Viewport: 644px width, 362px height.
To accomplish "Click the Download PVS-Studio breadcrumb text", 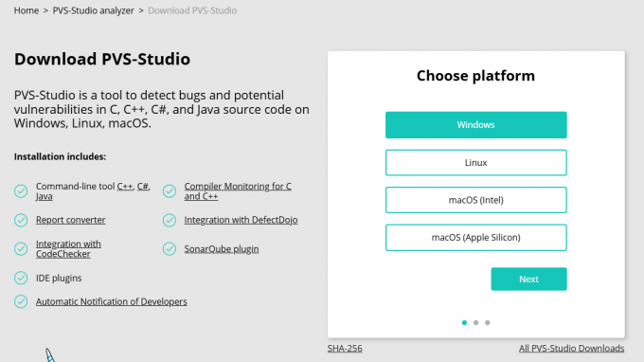I will [192, 10].
